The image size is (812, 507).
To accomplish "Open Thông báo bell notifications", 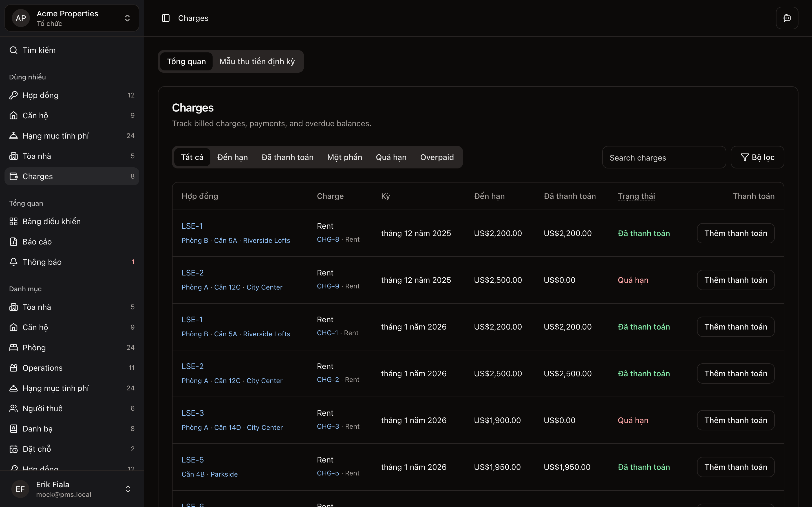I will (14, 262).
